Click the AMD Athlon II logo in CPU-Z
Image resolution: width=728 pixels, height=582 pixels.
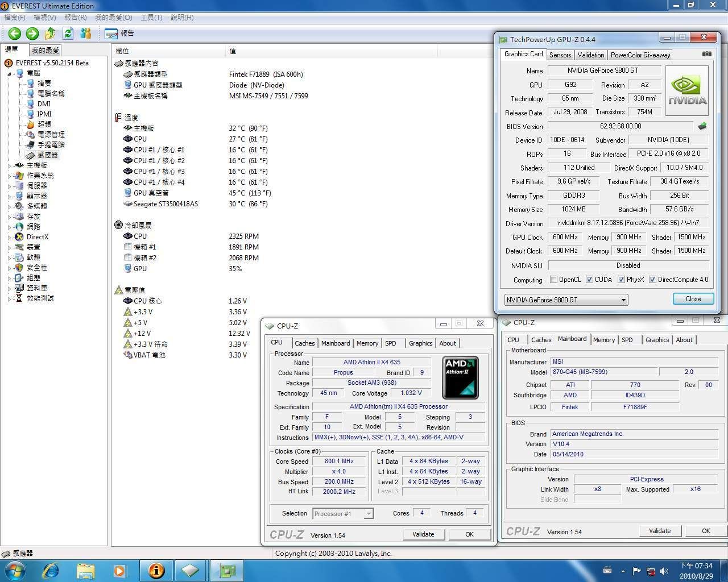point(460,377)
